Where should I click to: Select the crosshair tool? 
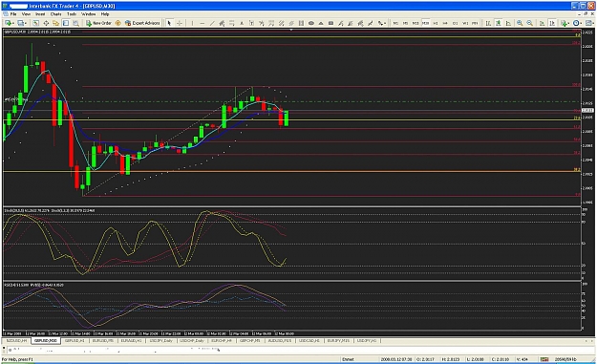click(x=179, y=23)
